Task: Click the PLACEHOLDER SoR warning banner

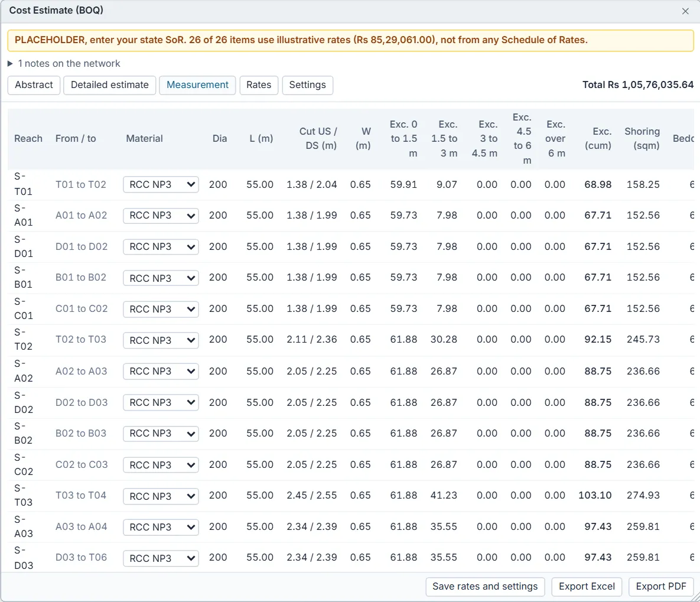Action: [350, 40]
